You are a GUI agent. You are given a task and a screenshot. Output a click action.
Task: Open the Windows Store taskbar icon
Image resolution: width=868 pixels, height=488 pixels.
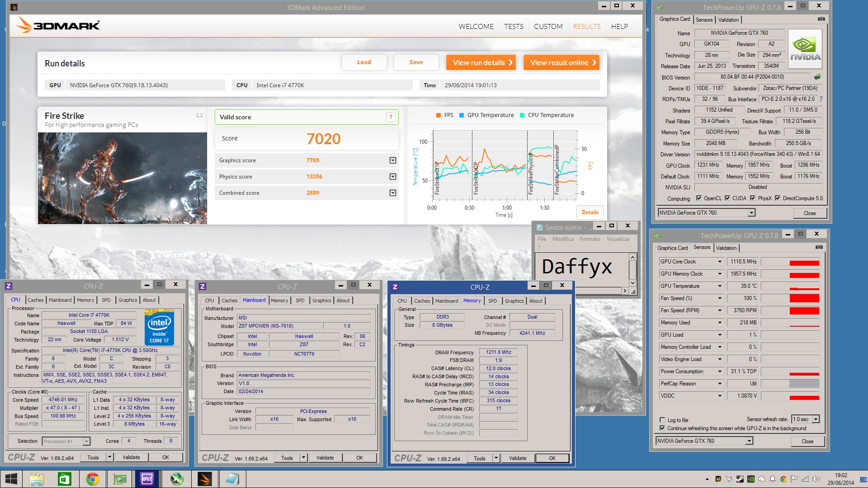[64, 479]
